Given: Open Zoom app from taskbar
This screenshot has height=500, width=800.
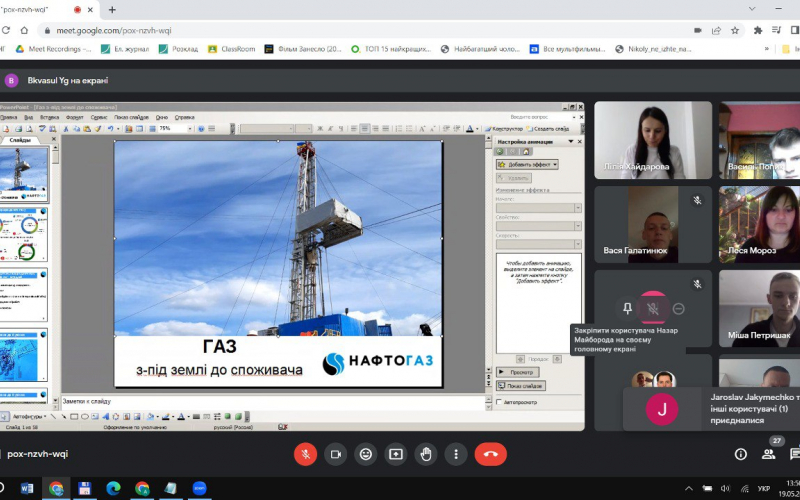Looking at the screenshot, I should click(x=199, y=488).
